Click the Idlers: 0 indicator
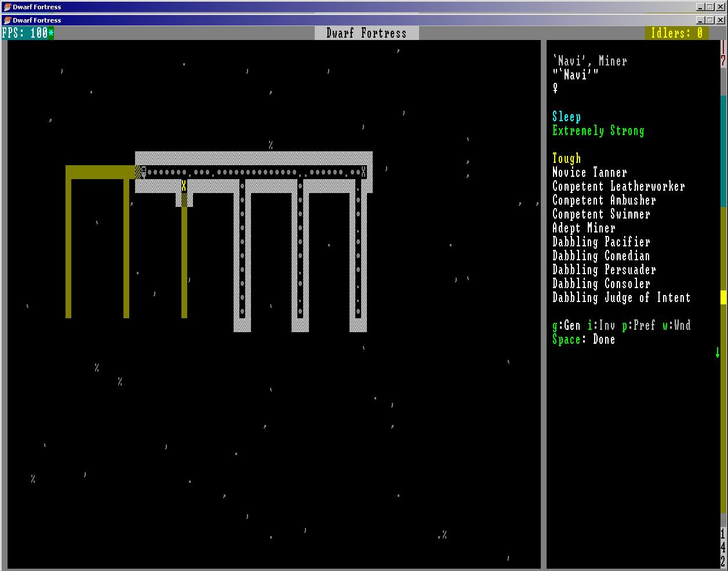The height and width of the screenshot is (571, 728). pyautogui.click(x=676, y=33)
